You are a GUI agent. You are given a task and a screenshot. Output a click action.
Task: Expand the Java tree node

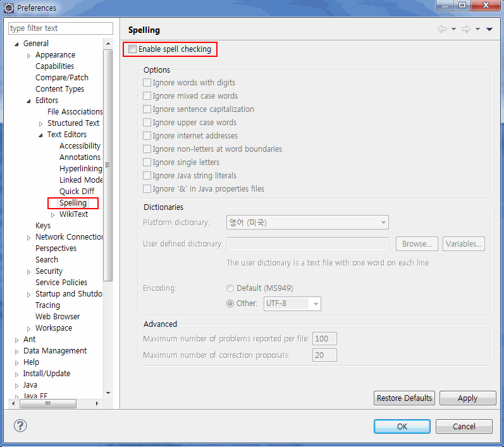click(x=16, y=386)
